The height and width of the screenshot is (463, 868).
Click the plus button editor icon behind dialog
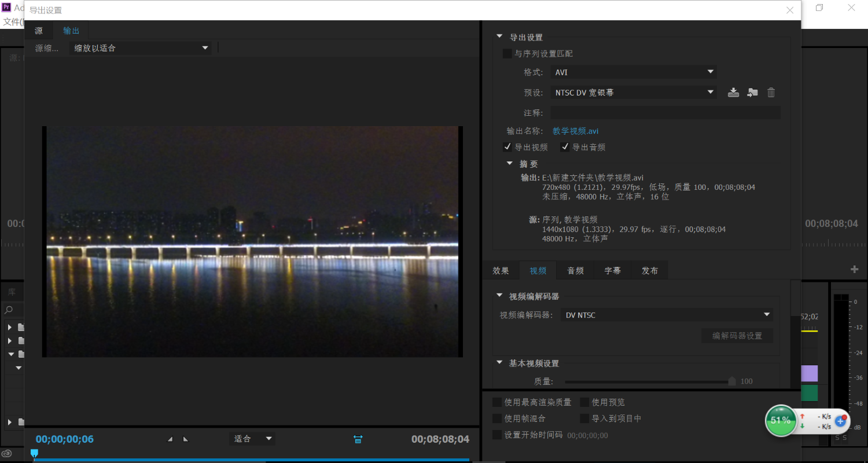[854, 269]
